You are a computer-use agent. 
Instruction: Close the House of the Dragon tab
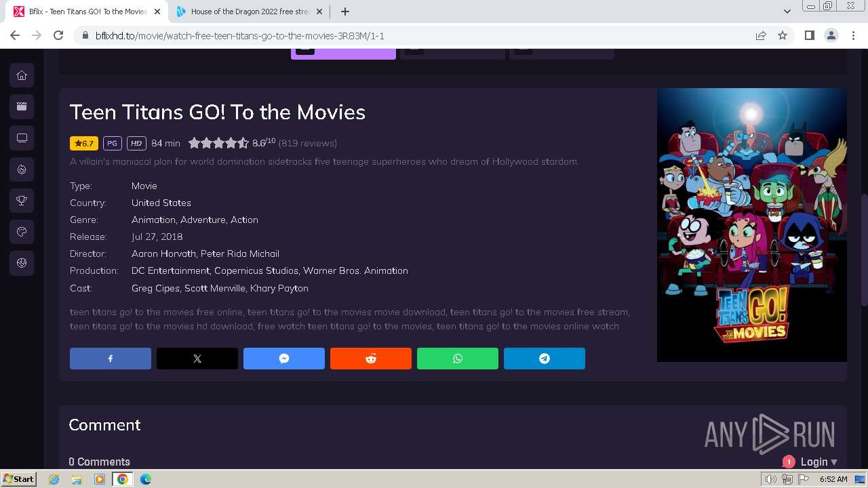click(x=319, y=12)
